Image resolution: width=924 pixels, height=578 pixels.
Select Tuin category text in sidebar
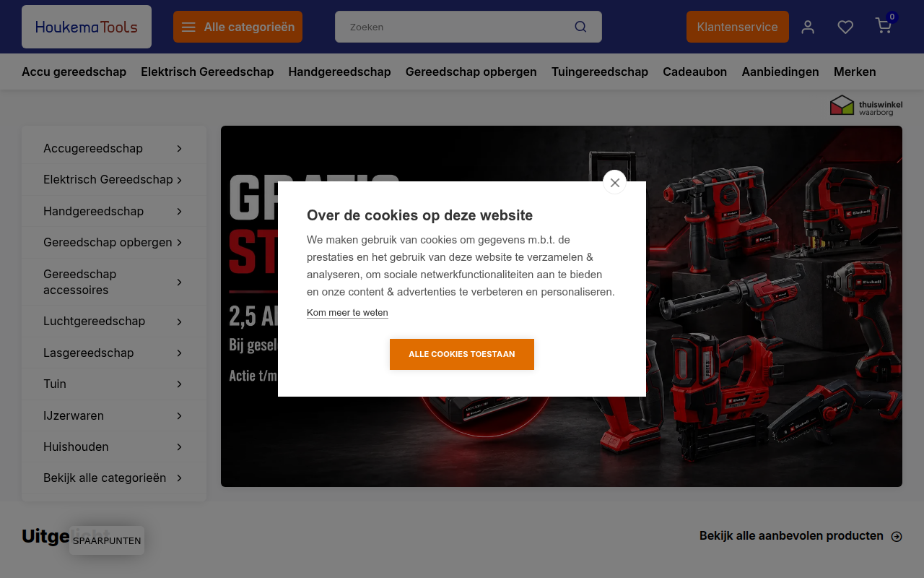point(55,384)
